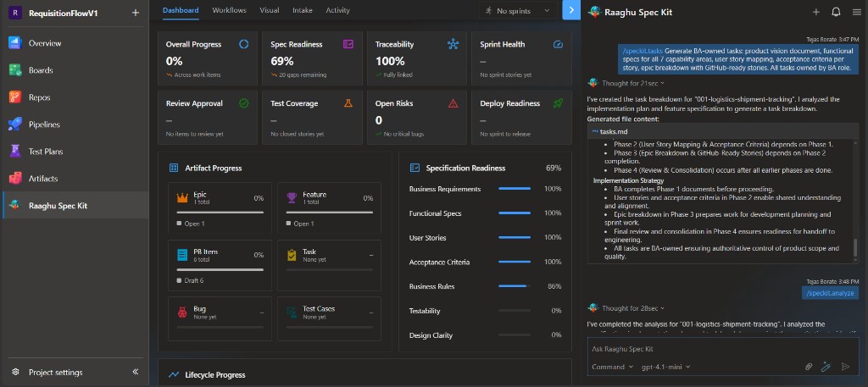
Task: Click the Specification Readiness header icon
Action: [415, 168]
